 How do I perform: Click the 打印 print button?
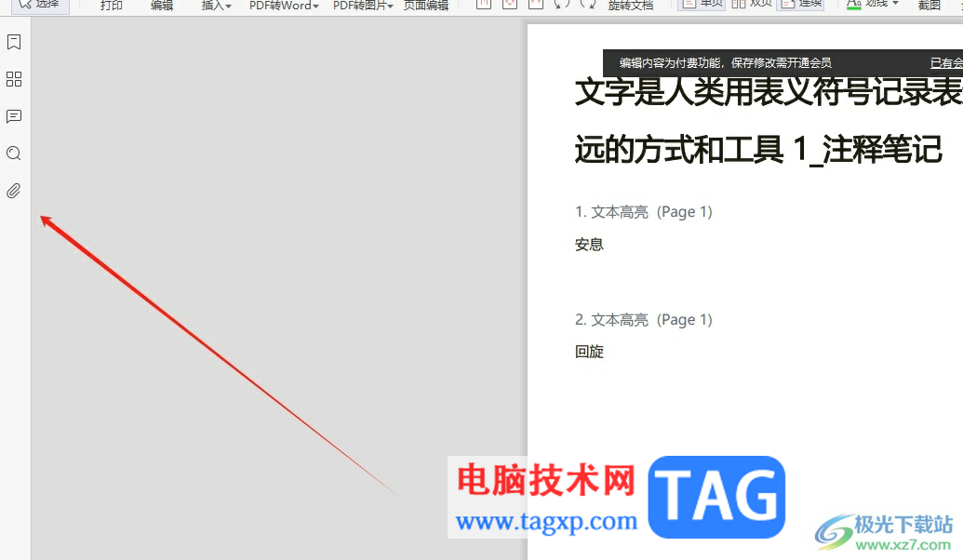(111, 5)
